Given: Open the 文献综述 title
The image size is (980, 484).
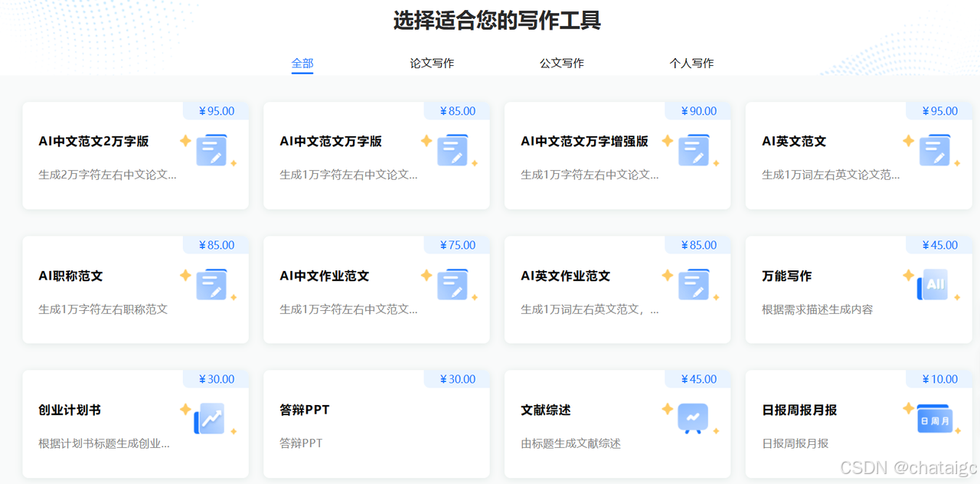Looking at the screenshot, I should click(546, 410).
